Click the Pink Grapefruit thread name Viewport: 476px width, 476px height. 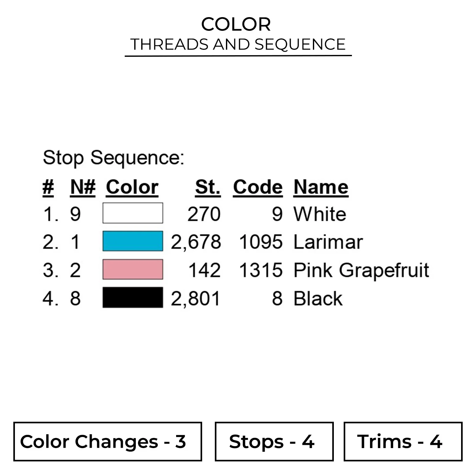[361, 270]
